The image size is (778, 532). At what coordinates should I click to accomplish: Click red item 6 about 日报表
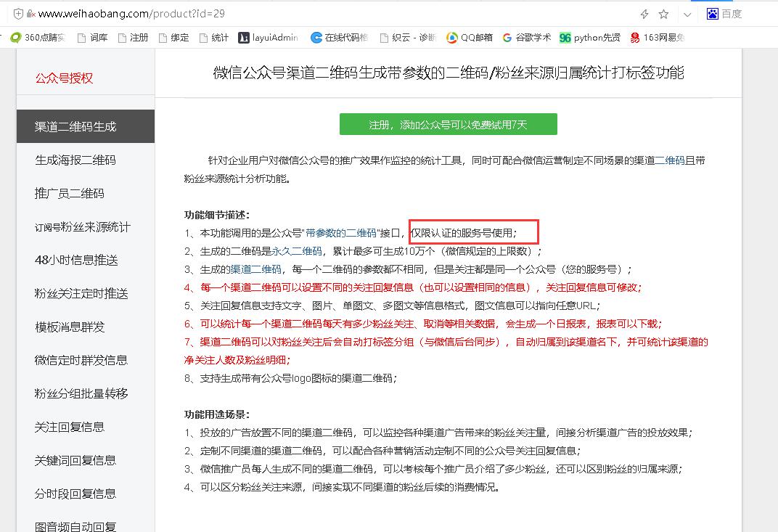click(x=422, y=324)
